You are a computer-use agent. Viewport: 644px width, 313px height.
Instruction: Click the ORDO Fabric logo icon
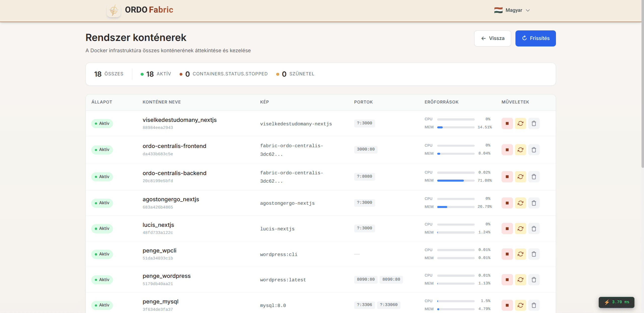pyautogui.click(x=114, y=10)
